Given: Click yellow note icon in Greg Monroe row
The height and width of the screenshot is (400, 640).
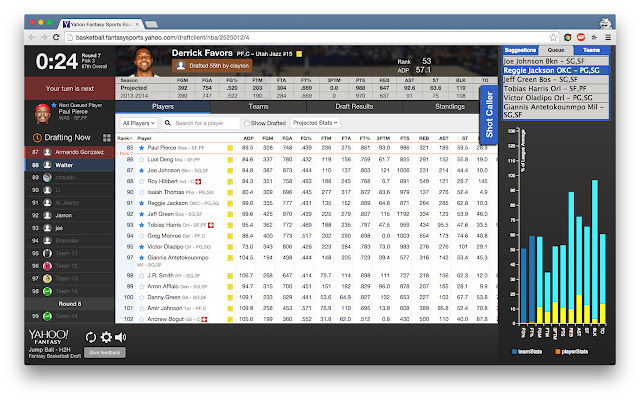Looking at the screenshot, I should (x=230, y=236).
